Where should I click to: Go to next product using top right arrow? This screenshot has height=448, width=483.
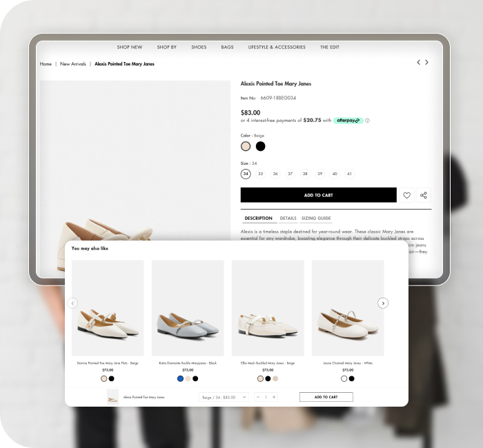tap(427, 63)
